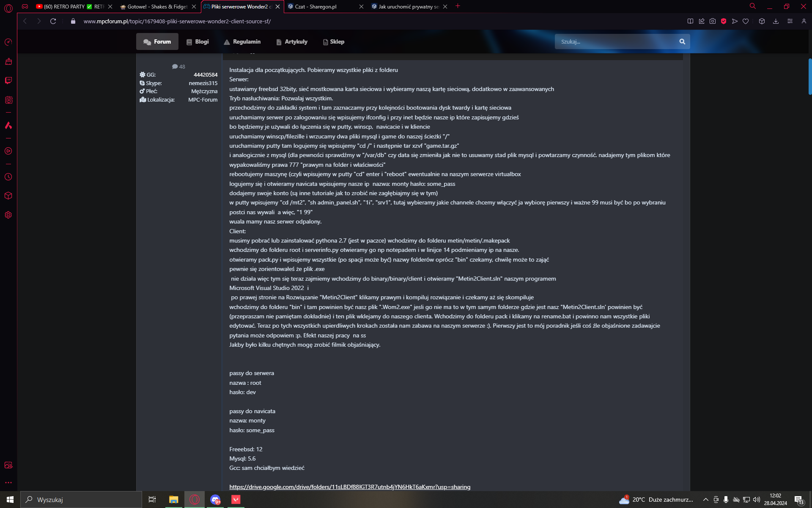
Task: Open sidebar history clock icon
Action: point(8,177)
